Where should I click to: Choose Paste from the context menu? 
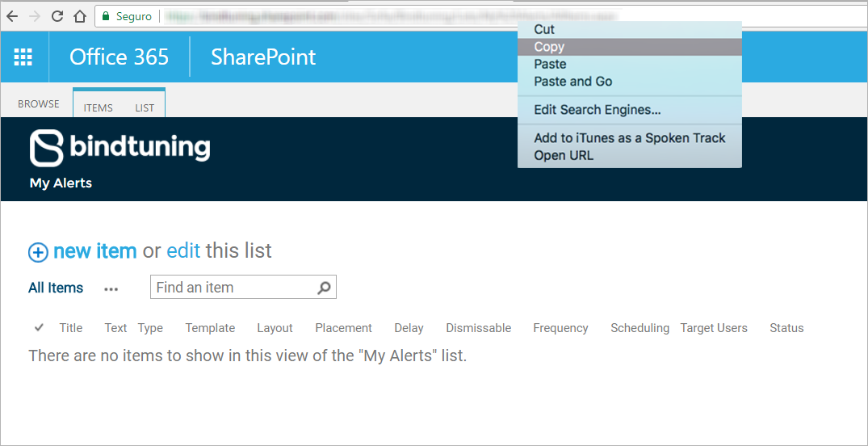(630, 65)
